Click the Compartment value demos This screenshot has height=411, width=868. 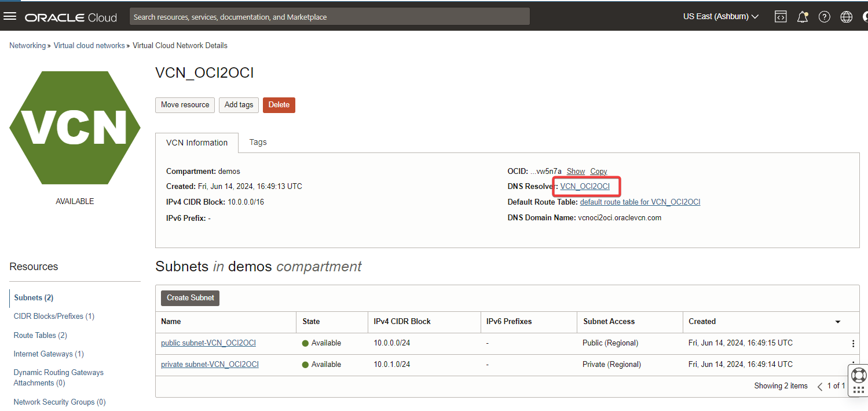point(229,172)
